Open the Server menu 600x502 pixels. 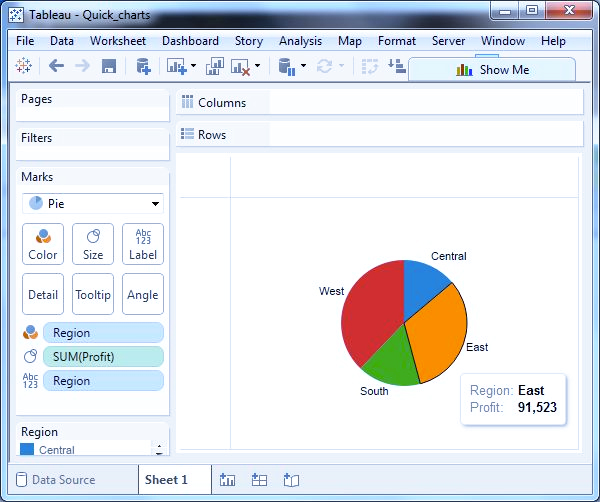click(448, 41)
